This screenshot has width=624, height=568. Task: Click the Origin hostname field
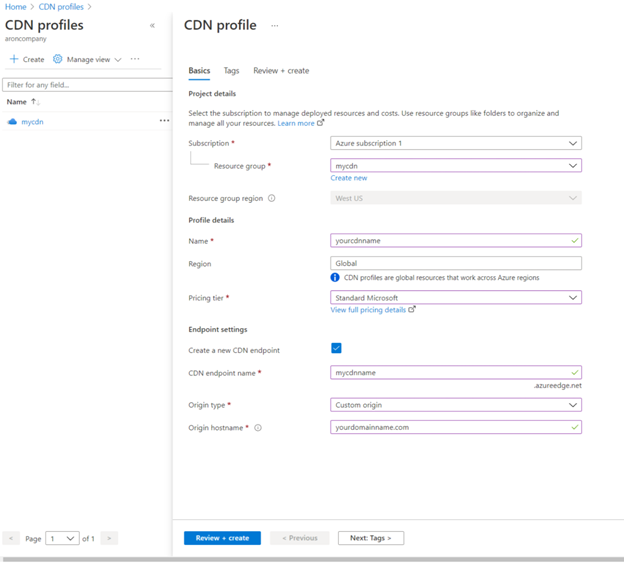pyautogui.click(x=456, y=427)
